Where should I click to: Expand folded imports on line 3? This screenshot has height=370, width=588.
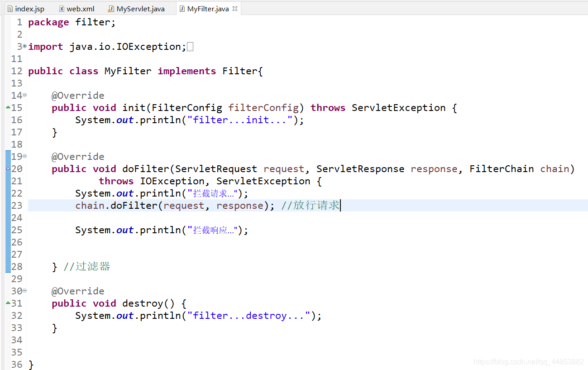pos(25,46)
